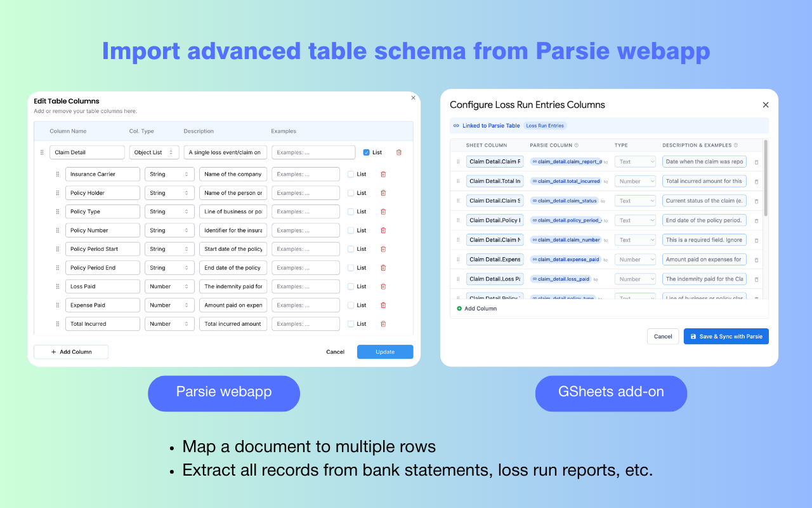Viewport: 812px width, 508px height.
Task: Click the link icon beside Linked to Parsie Table
Action: tap(456, 126)
